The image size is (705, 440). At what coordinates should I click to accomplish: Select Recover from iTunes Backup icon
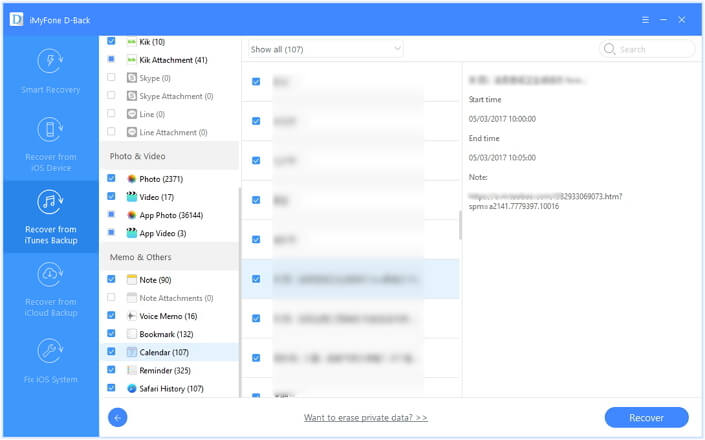(x=50, y=202)
